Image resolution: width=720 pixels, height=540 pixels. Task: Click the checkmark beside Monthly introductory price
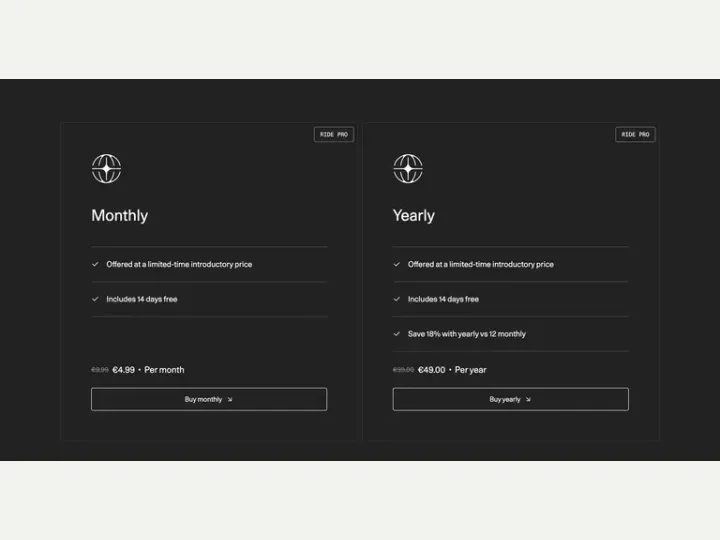click(x=95, y=264)
